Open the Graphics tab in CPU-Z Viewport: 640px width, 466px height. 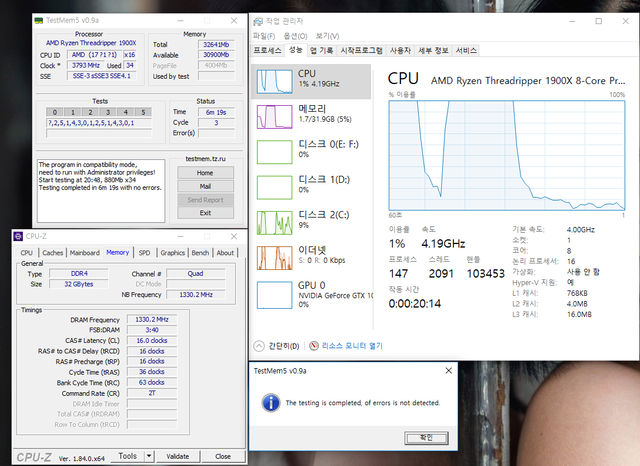(x=172, y=253)
